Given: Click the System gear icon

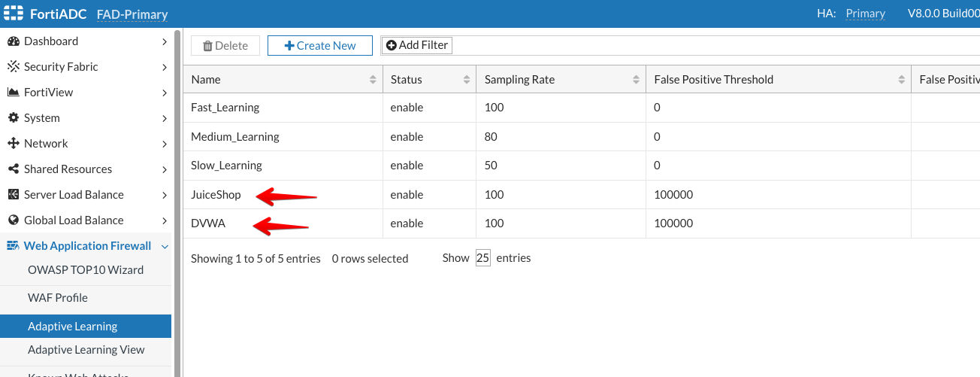Looking at the screenshot, I should pos(13,118).
